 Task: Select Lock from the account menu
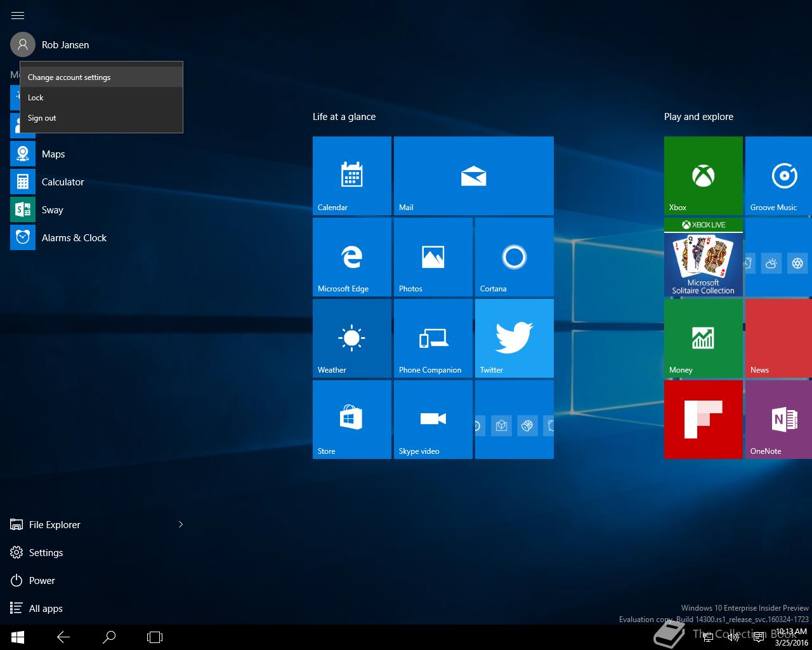point(101,97)
